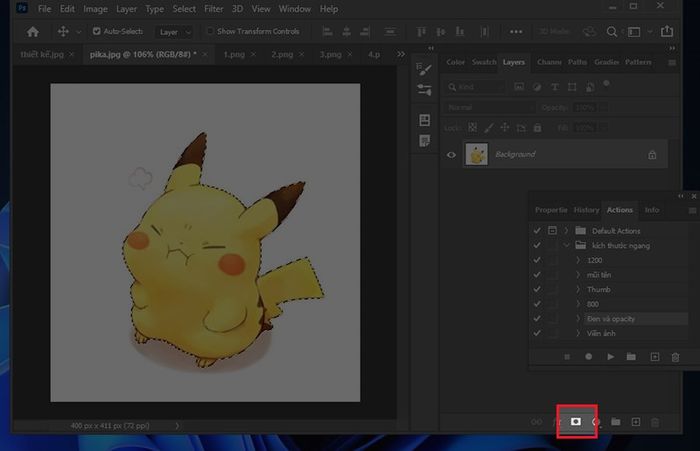This screenshot has width=700, height=451.
Task: Click the lock image pixels brush icon
Action: point(489,128)
